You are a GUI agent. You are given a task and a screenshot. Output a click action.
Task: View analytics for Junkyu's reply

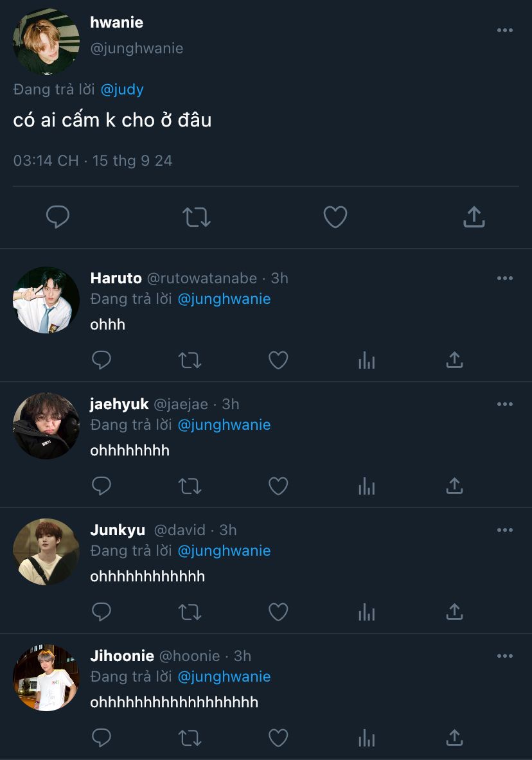coord(366,612)
